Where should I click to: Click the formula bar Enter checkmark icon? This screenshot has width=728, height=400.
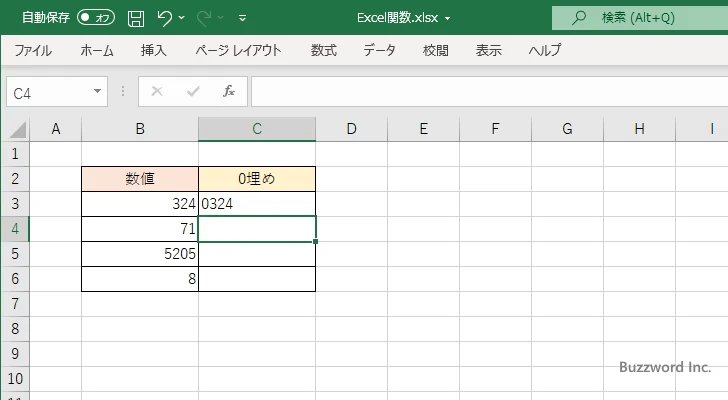pos(193,91)
